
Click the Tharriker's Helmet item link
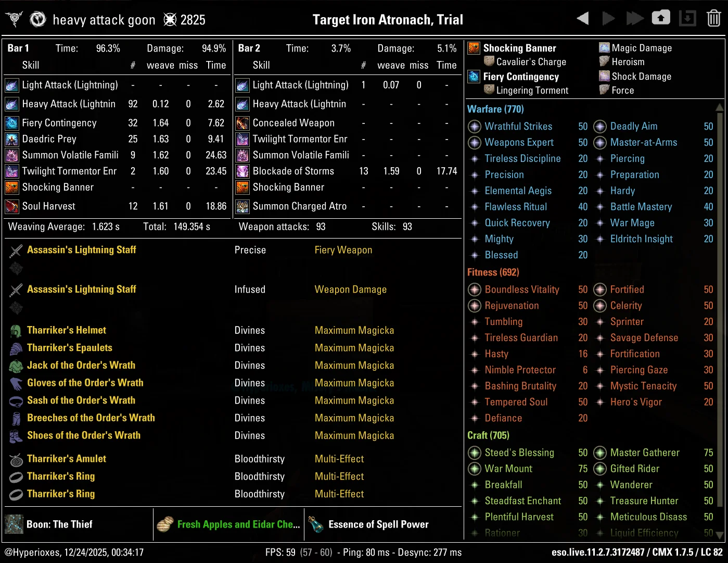[x=67, y=330]
